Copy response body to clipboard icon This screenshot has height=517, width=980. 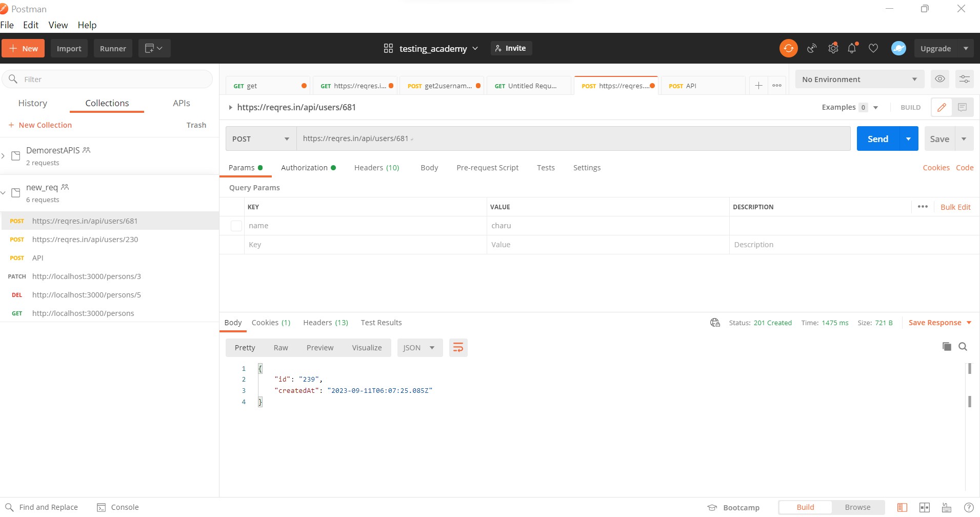point(947,347)
